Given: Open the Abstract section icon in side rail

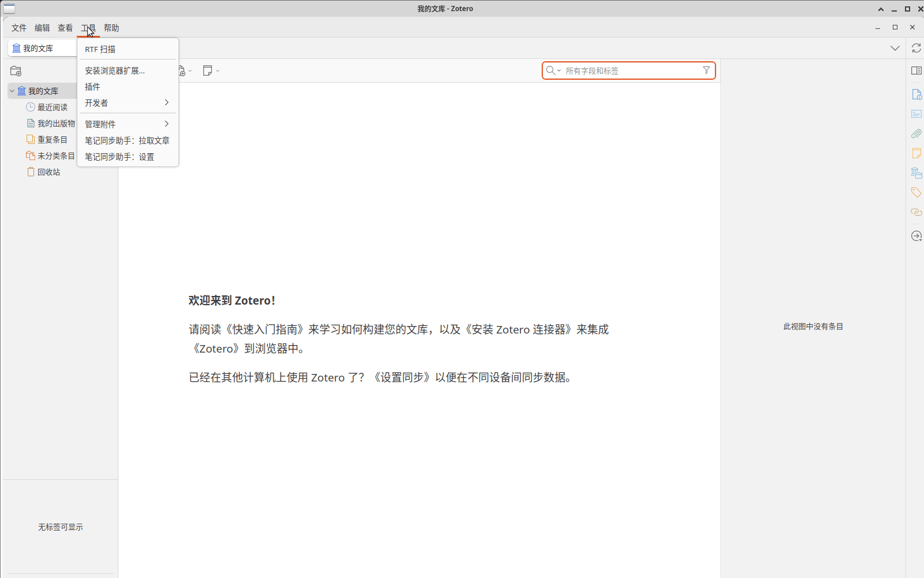Looking at the screenshot, I should [916, 114].
